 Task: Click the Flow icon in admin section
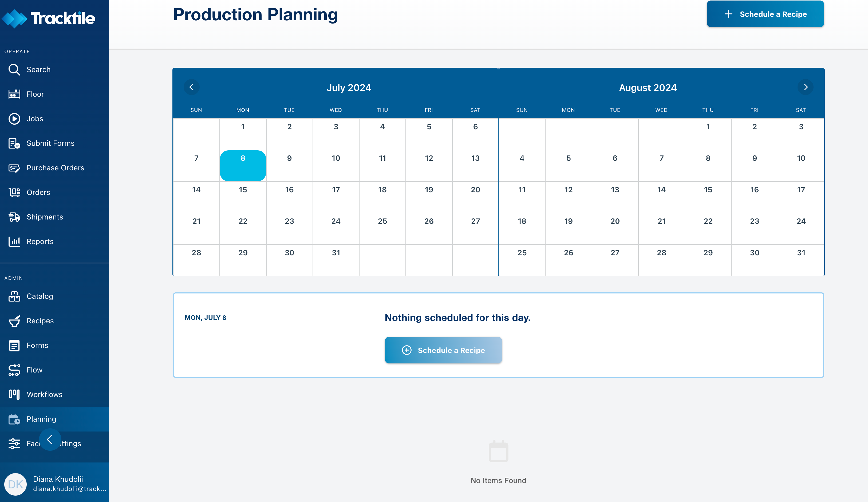click(x=14, y=370)
